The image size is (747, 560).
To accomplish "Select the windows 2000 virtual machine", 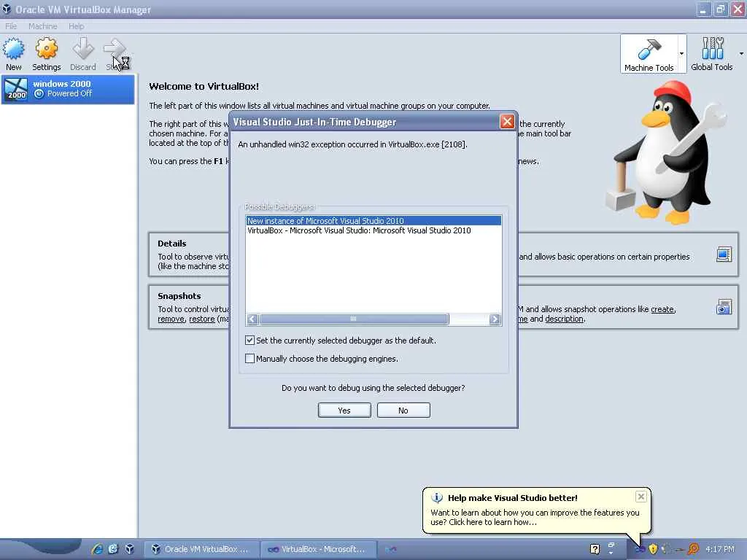I will (68, 89).
